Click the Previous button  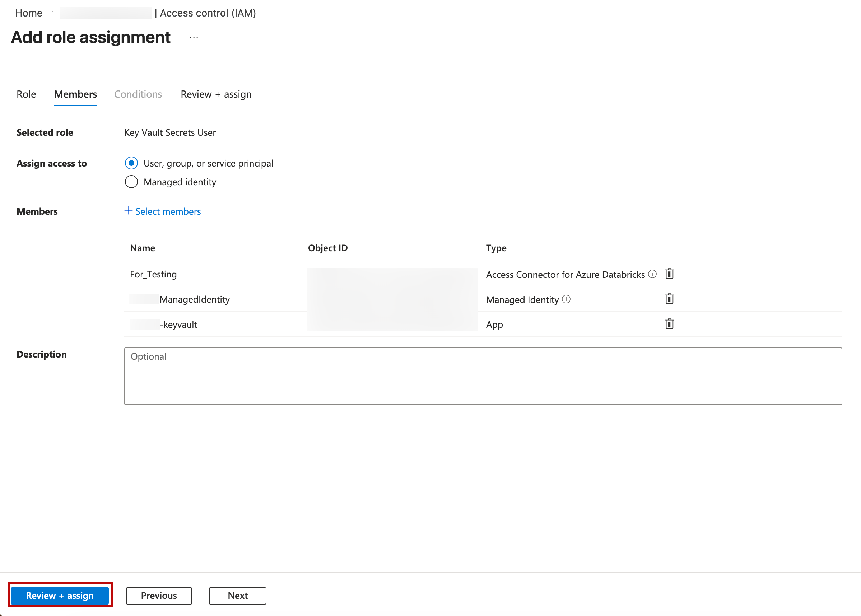pos(159,596)
